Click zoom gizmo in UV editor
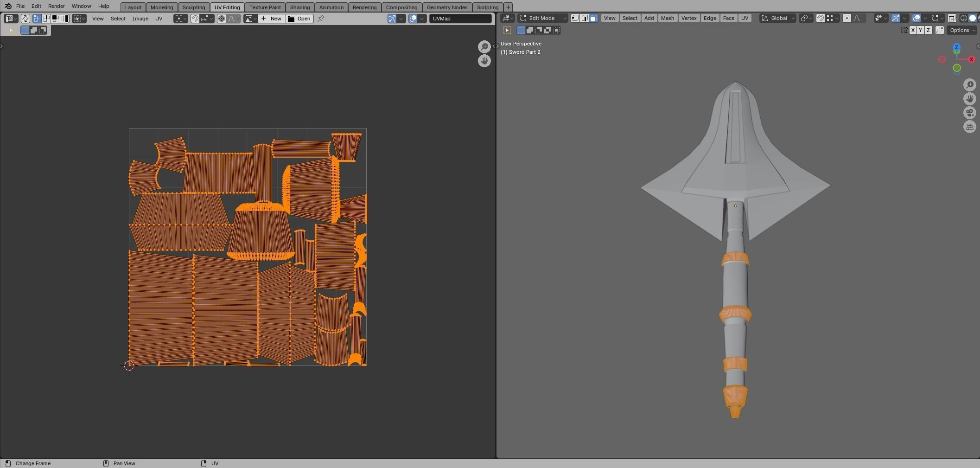 pyautogui.click(x=484, y=46)
